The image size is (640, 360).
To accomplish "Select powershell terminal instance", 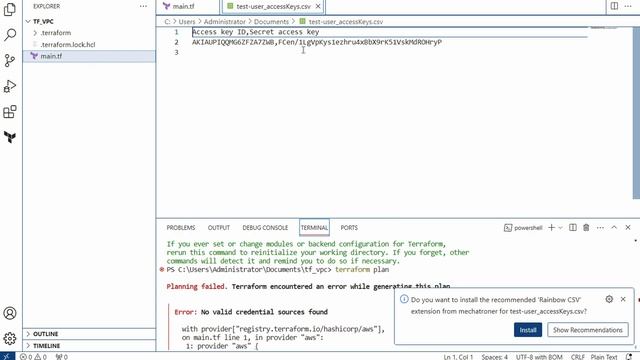I will pyautogui.click(x=523, y=228).
